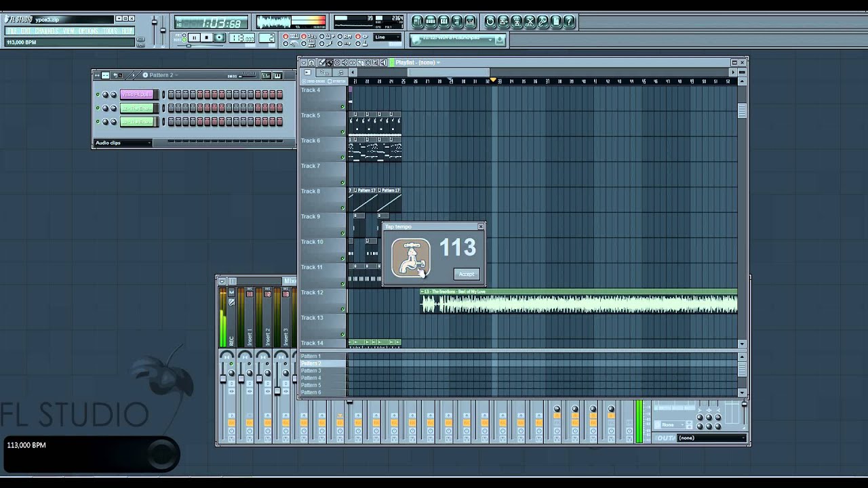Select the zoom tool in playlist toolbar
868x488 pixels.
375,62
